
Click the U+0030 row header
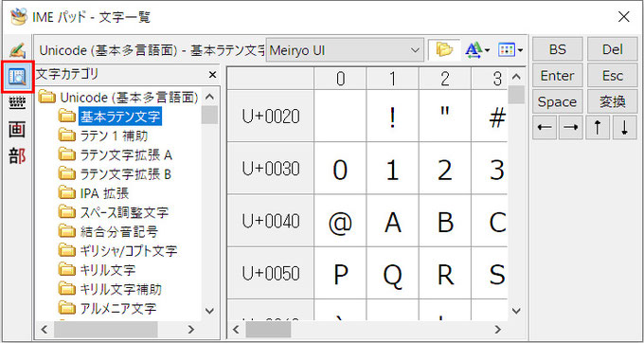point(271,169)
